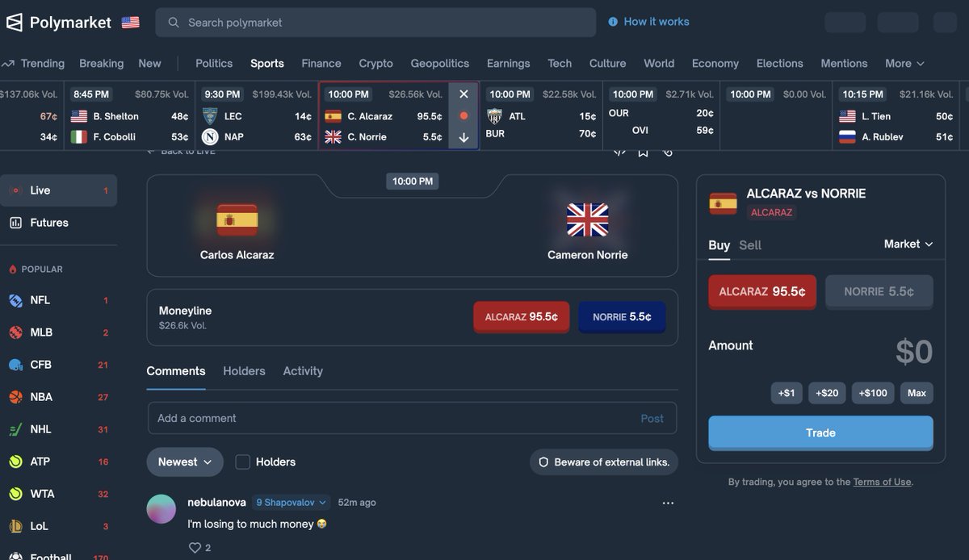The height and width of the screenshot is (560, 969).
Task: Open the Market order type dropdown
Action: click(x=908, y=244)
